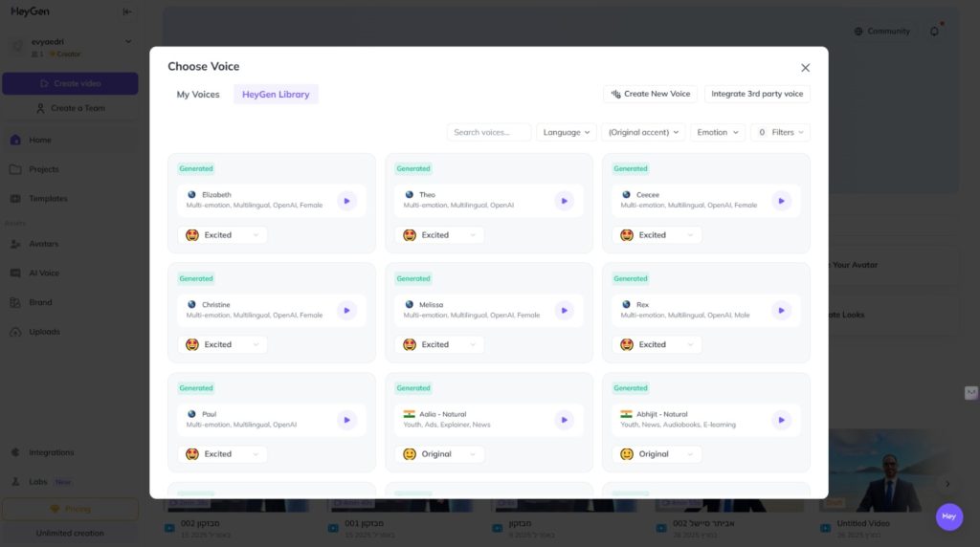Collapse the HeyGen sidebar
The height and width of the screenshot is (547, 980).
tap(127, 11)
